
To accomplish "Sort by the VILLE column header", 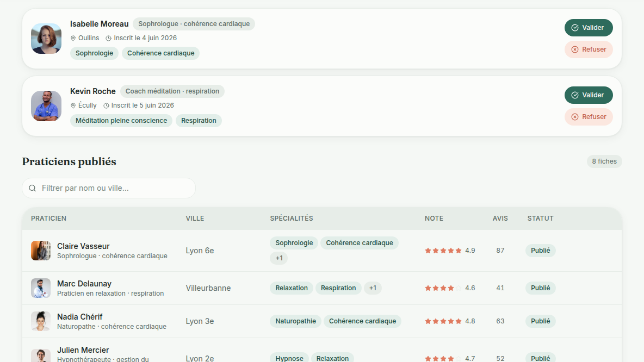I will tap(195, 219).
